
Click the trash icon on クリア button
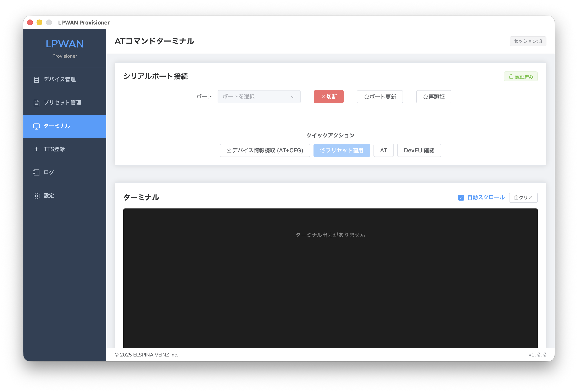point(516,198)
